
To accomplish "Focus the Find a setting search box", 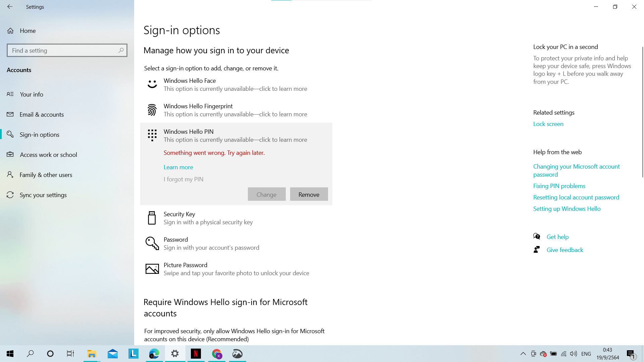I will 62,50.
